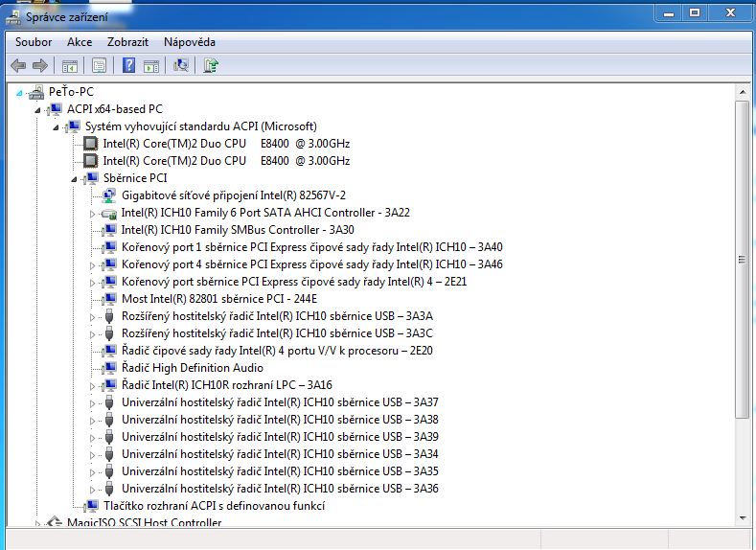Close the Správce zařízení window

730,13
